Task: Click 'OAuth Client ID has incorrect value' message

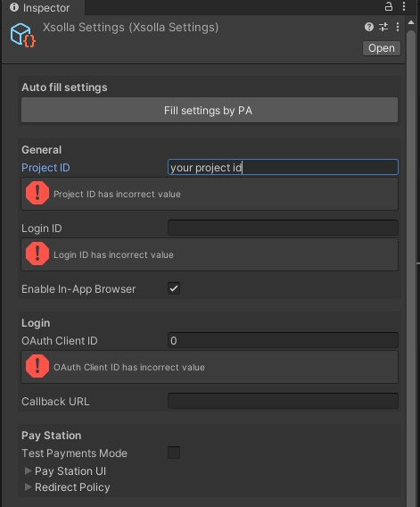Action: [129, 368]
